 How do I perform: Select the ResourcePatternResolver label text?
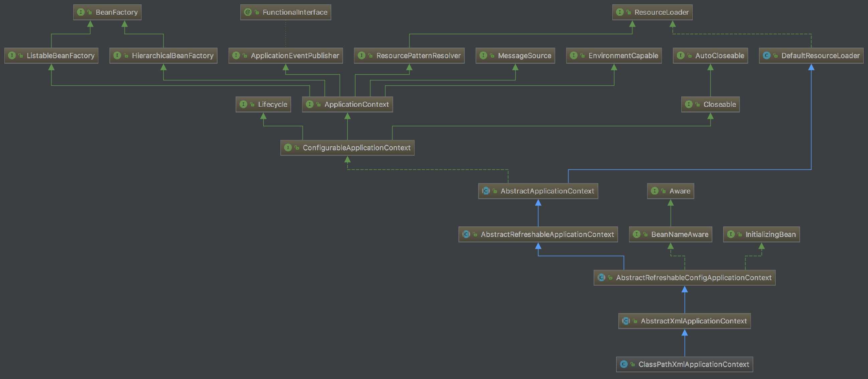click(x=419, y=56)
